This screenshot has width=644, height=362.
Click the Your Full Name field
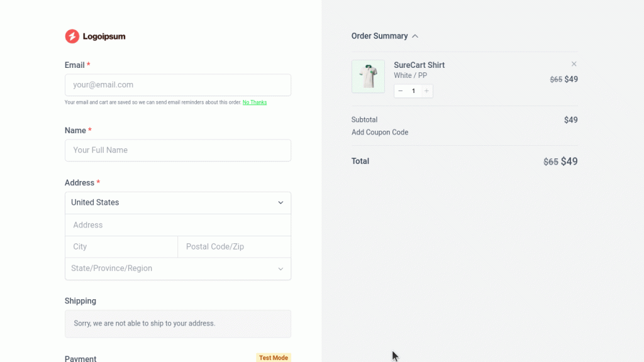tap(178, 150)
